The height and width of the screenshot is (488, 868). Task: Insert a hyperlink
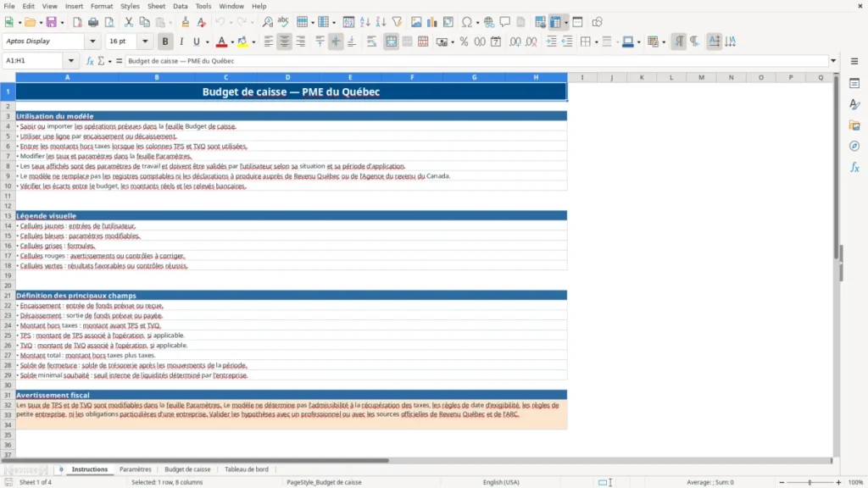489,22
